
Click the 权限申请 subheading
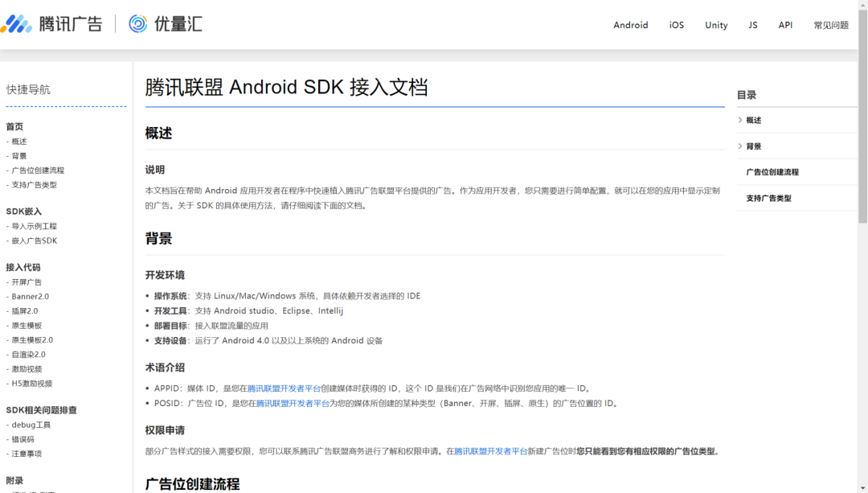tap(165, 430)
